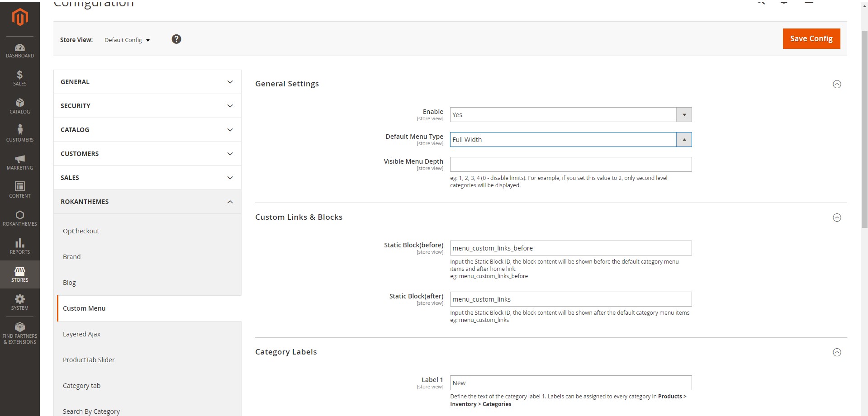
Task: Collapse the ROKANTHEMES config tab
Action: tap(147, 202)
